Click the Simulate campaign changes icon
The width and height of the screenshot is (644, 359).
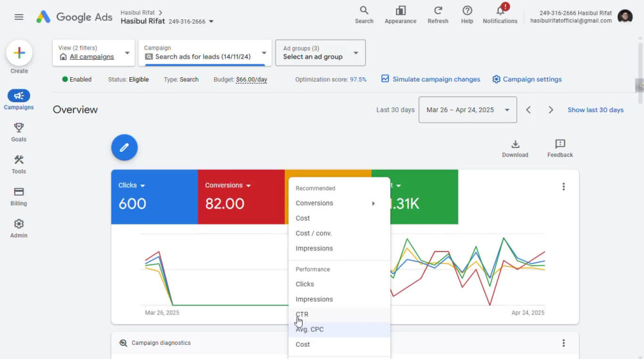click(x=385, y=78)
